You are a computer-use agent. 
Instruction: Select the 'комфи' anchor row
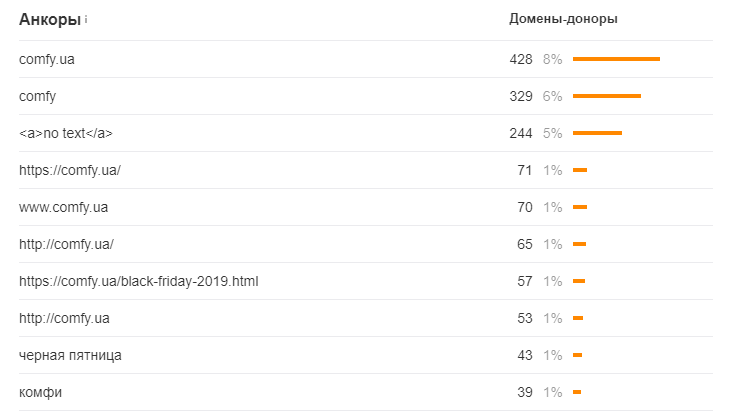(x=41, y=392)
